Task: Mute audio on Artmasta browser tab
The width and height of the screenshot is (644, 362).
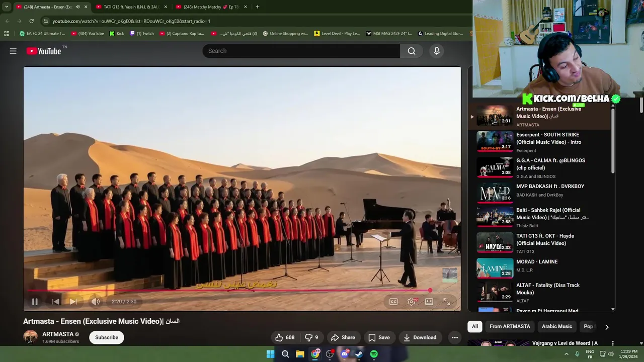Action: [x=77, y=7]
